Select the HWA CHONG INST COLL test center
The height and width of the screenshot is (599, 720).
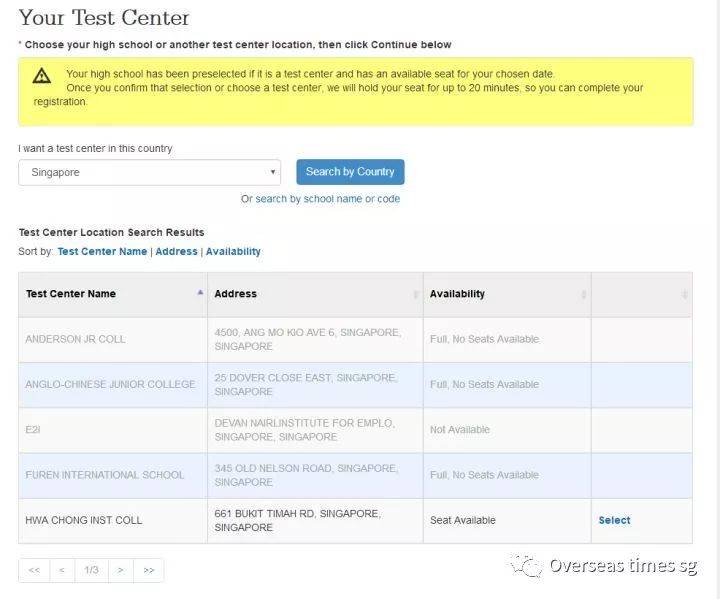(614, 520)
